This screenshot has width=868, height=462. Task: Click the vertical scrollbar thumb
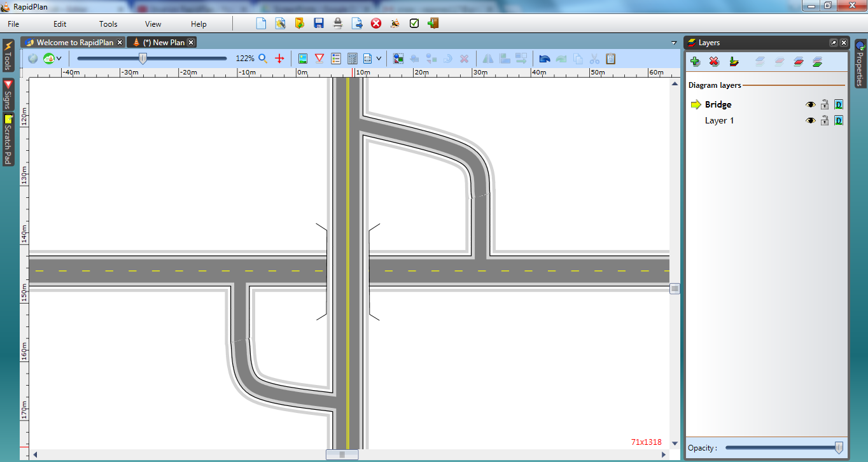[675, 289]
